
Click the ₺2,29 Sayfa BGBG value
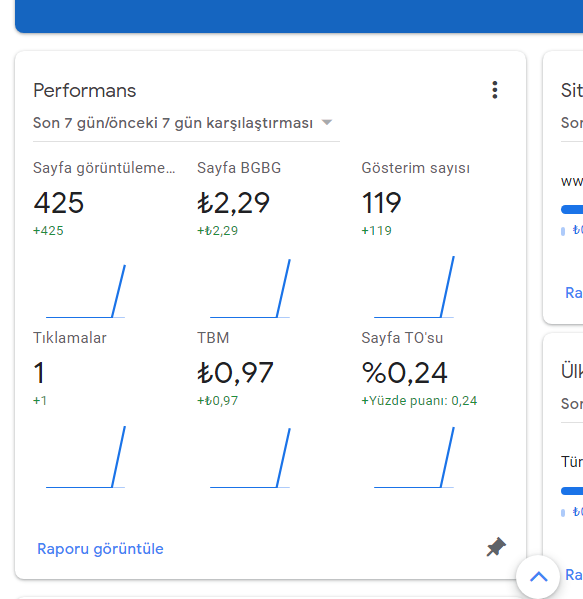pos(233,202)
